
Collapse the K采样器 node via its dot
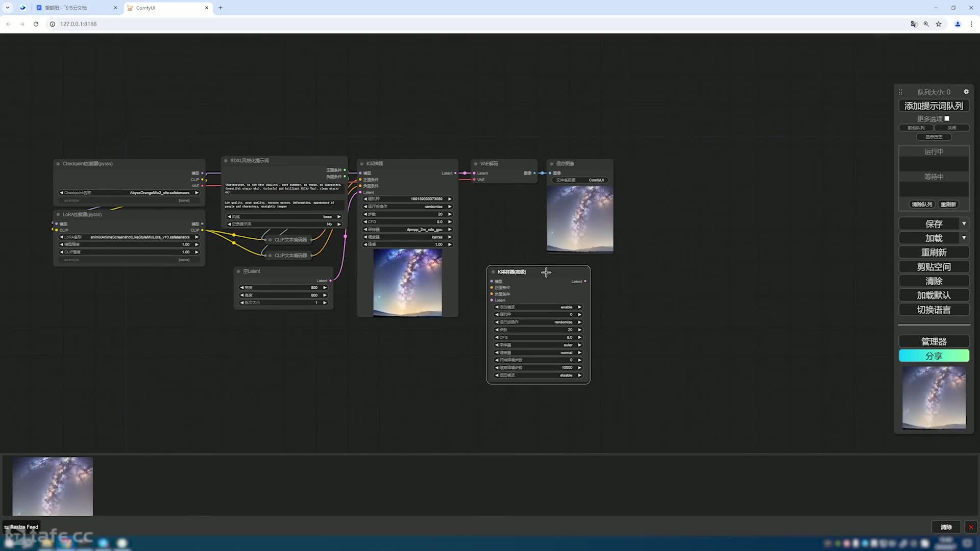(362, 164)
